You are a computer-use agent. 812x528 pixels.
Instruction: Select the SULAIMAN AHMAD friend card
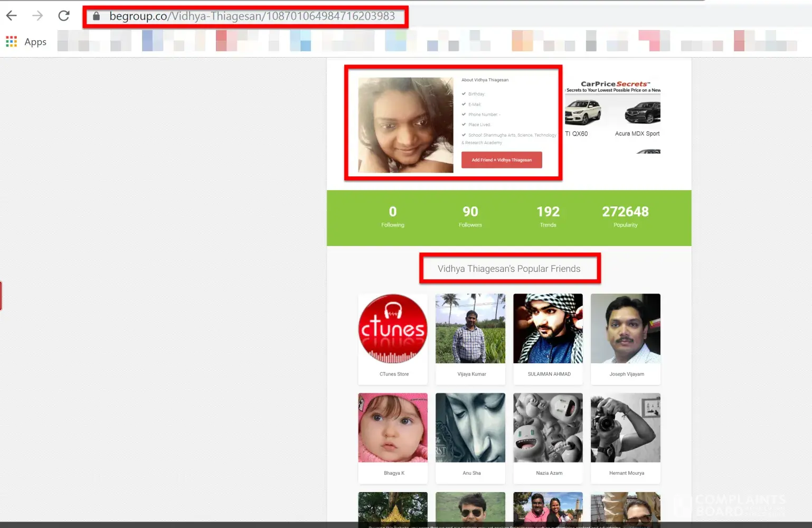click(x=547, y=338)
